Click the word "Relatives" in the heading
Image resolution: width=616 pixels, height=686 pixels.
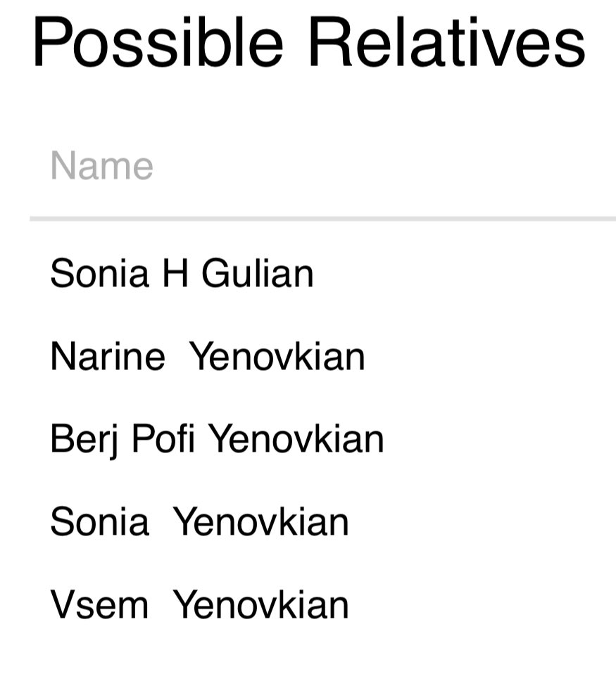[x=447, y=42]
